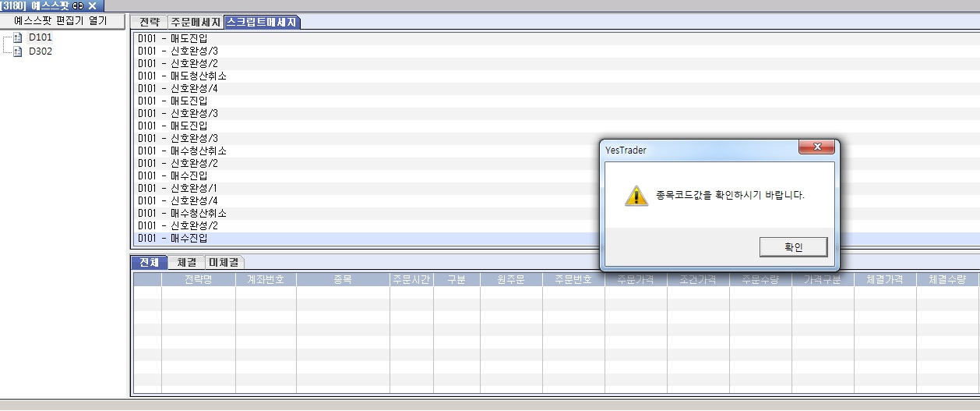Click the D101 strategy file icon
Image resolution: width=980 pixels, height=411 pixels.
pos(17,37)
